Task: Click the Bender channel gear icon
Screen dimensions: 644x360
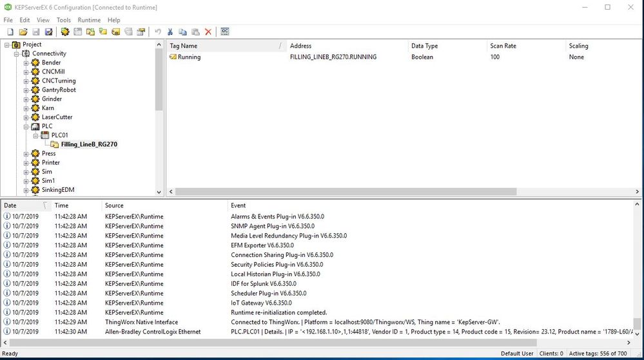Action: click(35, 62)
